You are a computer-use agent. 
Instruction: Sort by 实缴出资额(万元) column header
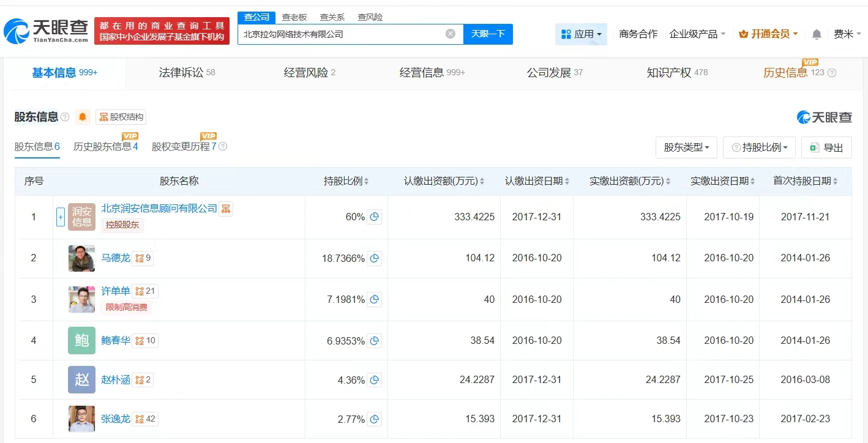(630, 181)
